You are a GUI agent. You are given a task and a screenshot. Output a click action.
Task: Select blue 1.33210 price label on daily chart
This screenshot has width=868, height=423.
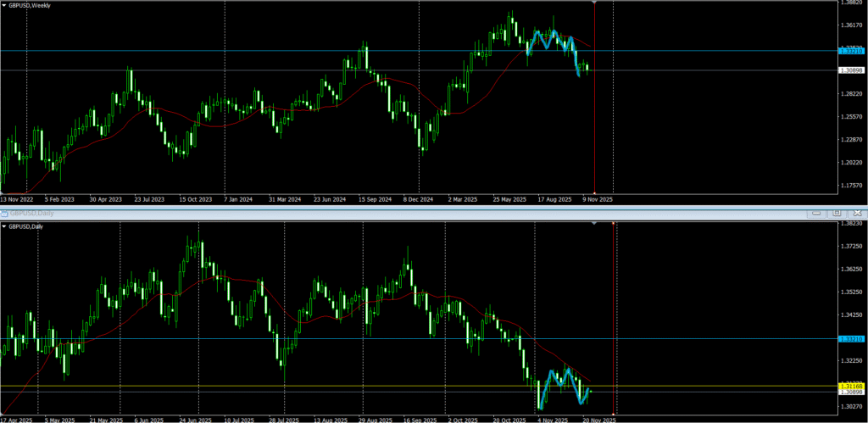[x=850, y=338]
